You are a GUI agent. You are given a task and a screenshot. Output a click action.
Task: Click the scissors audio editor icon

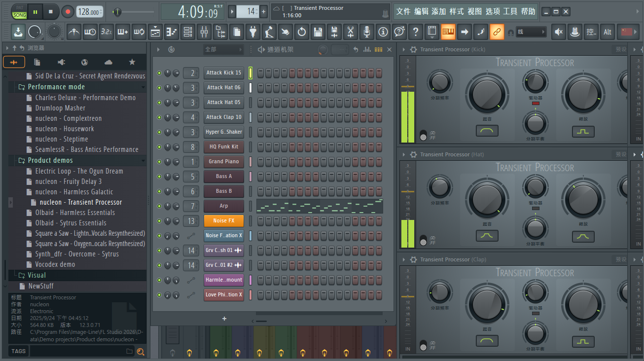[x=351, y=32]
